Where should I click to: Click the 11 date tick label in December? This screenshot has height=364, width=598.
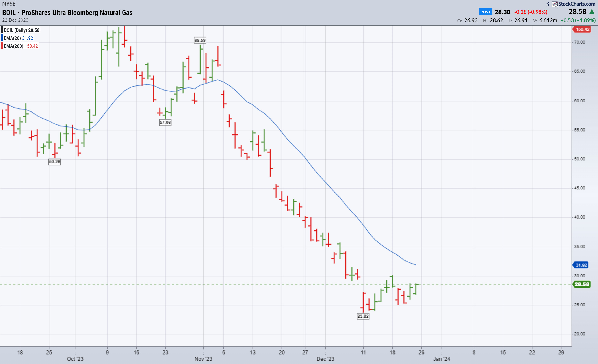pos(363,352)
